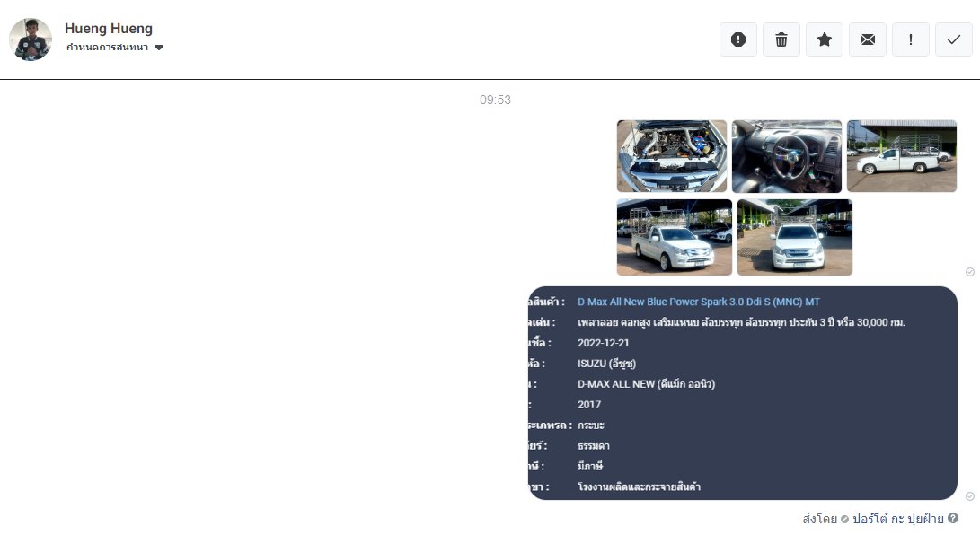
Task: Open the steering wheel interior photo
Action: pos(787,156)
